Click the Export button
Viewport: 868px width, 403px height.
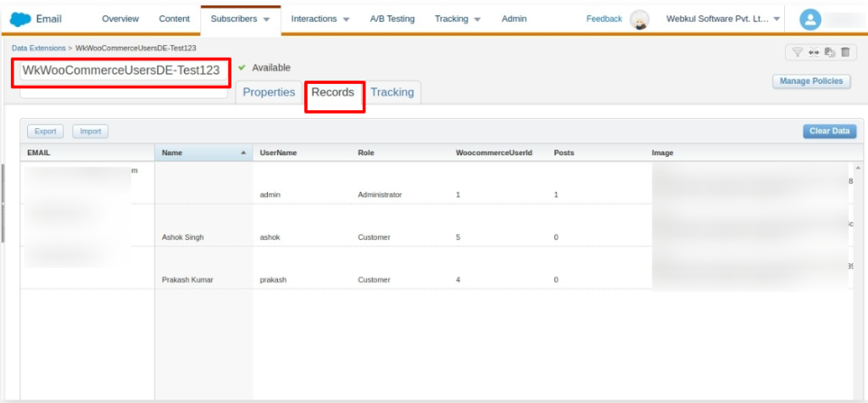45,132
